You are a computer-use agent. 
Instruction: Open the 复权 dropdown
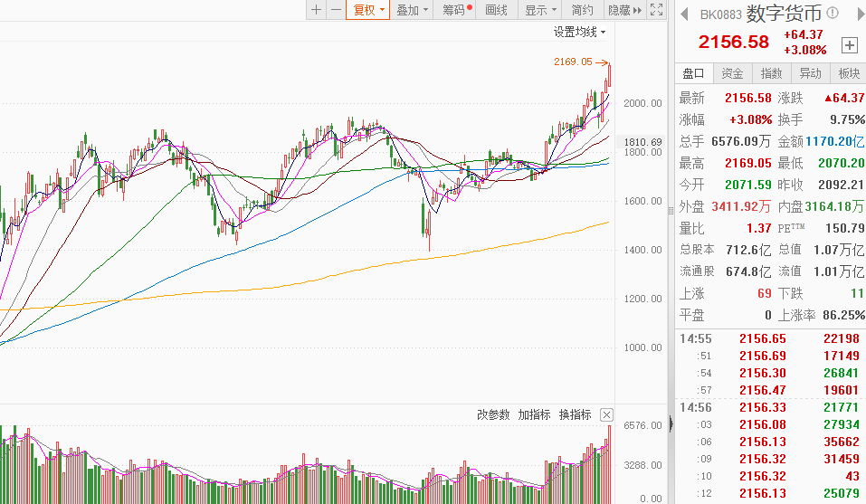(x=369, y=10)
